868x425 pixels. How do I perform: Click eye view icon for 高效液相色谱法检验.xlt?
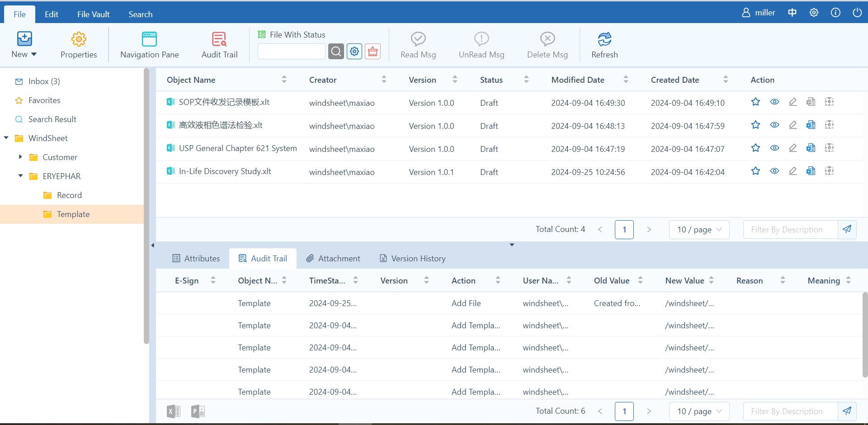click(774, 125)
